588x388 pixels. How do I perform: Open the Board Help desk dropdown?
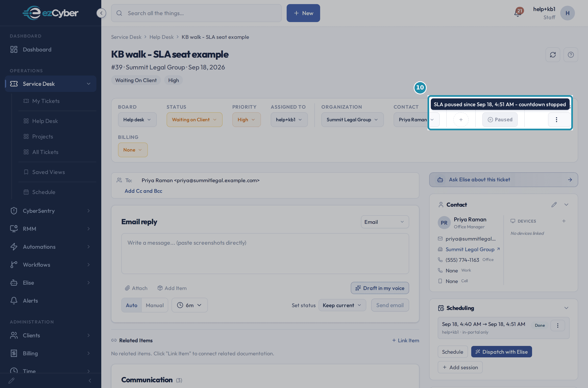tap(137, 120)
